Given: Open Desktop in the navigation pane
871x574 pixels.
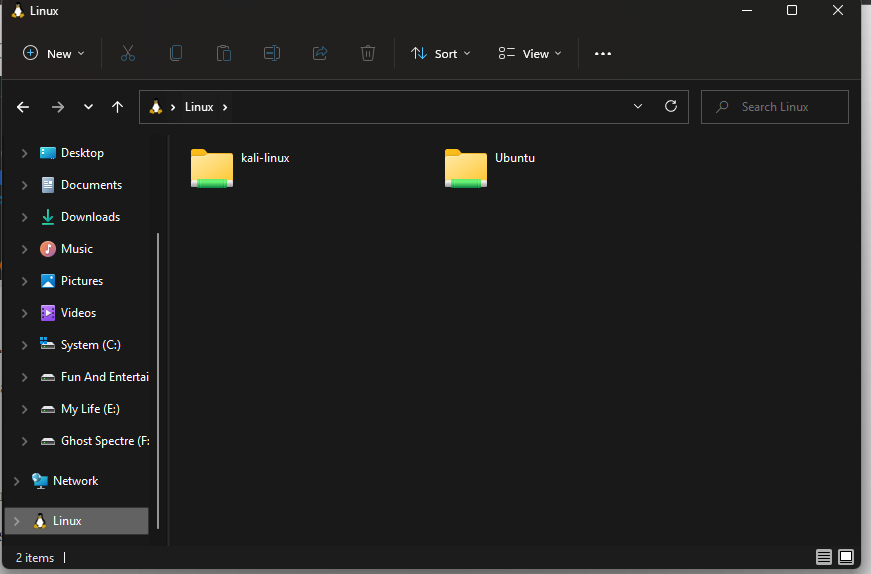Looking at the screenshot, I should coord(82,153).
